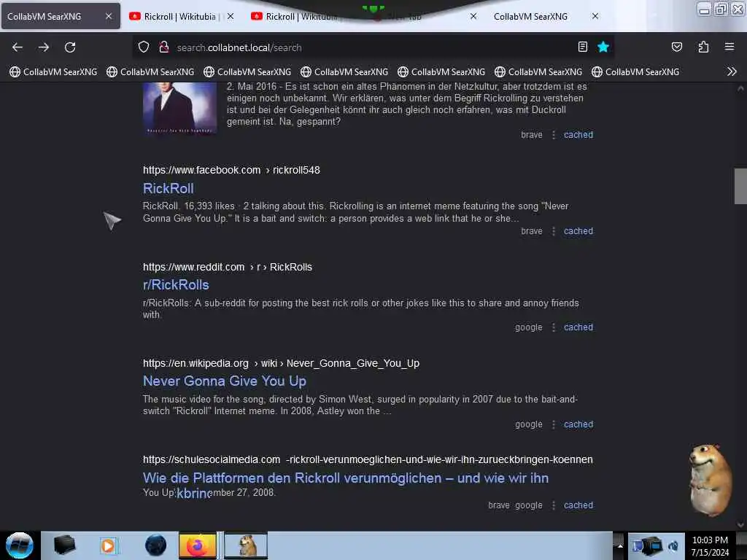Image resolution: width=747 pixels, height=560 pixels.
Task: Open cached link for the r/RickRolls result
Action: 578,327
